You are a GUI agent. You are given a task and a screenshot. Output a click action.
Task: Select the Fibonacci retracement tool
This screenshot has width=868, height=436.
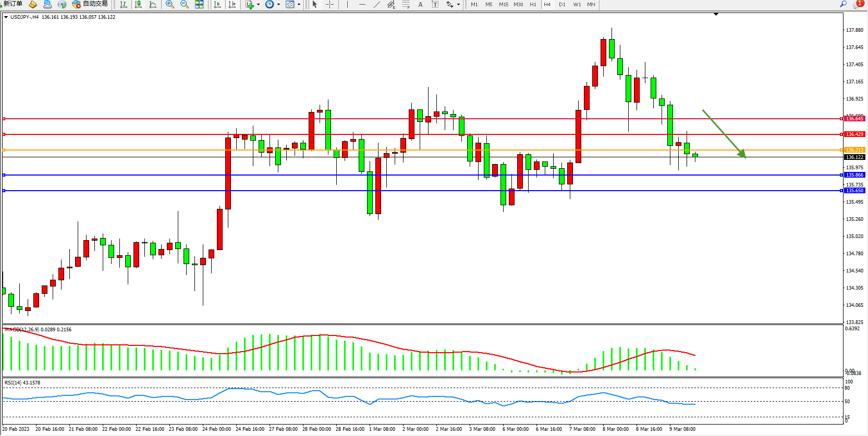click(406, 5)
